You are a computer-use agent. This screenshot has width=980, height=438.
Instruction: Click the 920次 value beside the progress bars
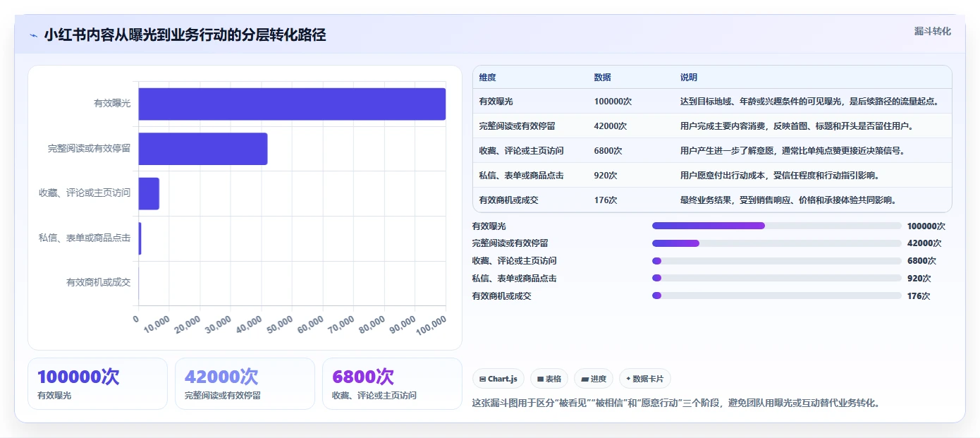(x=919, y=279)
